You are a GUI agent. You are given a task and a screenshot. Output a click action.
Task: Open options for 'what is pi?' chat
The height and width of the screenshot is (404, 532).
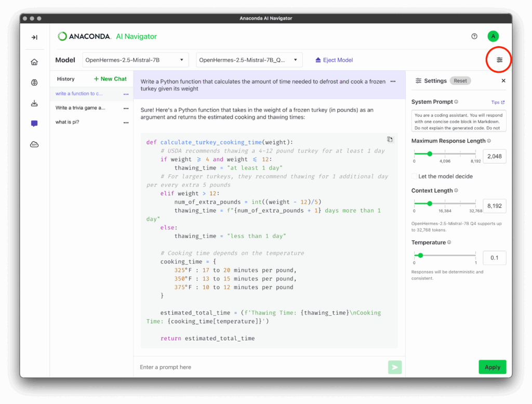[126, 123]
